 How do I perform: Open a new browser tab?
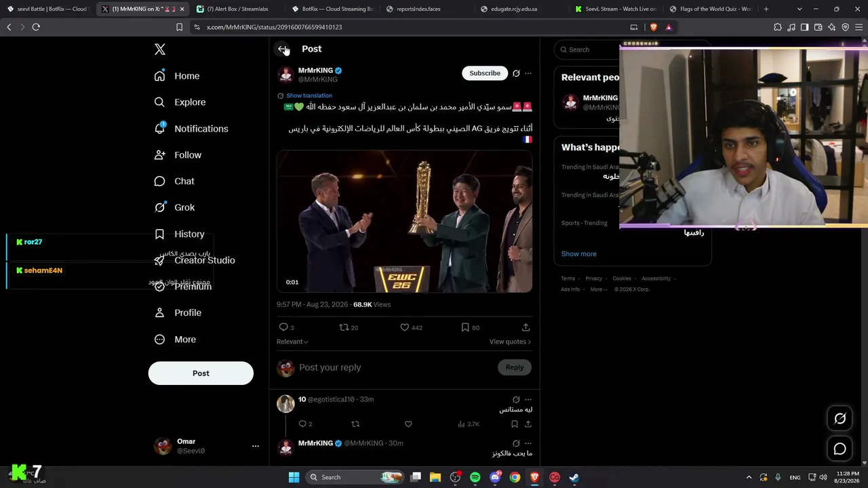766,9
